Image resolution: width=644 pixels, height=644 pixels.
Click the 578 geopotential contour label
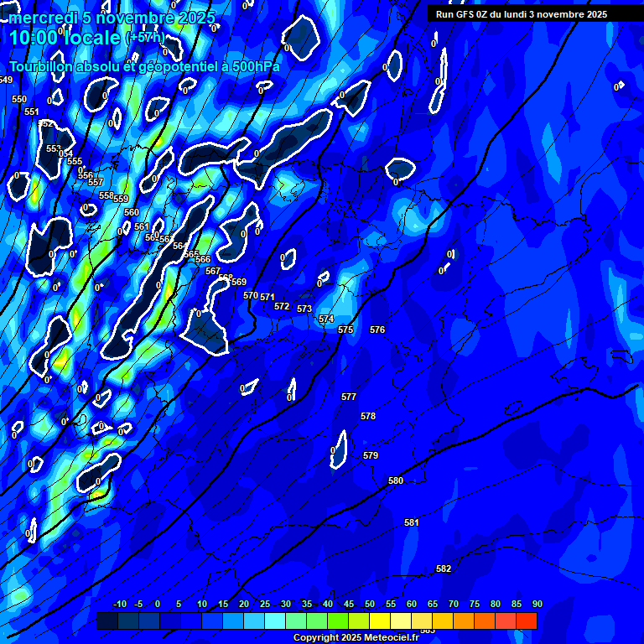click(x=368, y=416)
